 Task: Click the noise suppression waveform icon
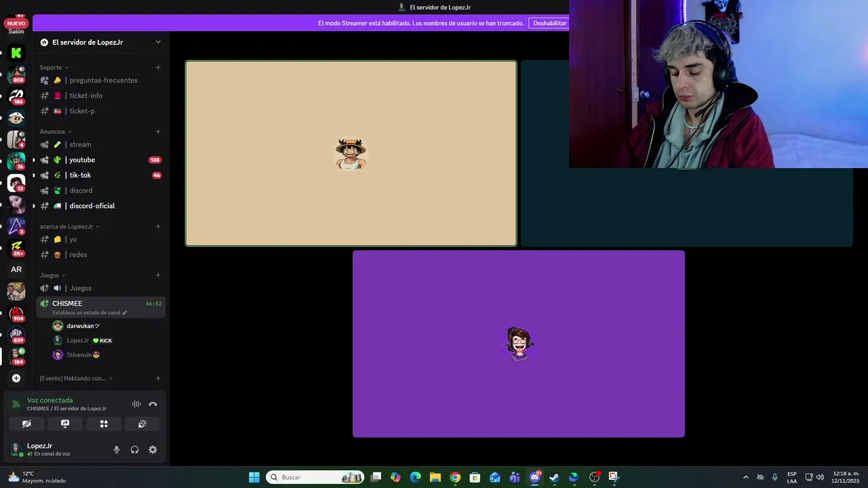(136, 404)
